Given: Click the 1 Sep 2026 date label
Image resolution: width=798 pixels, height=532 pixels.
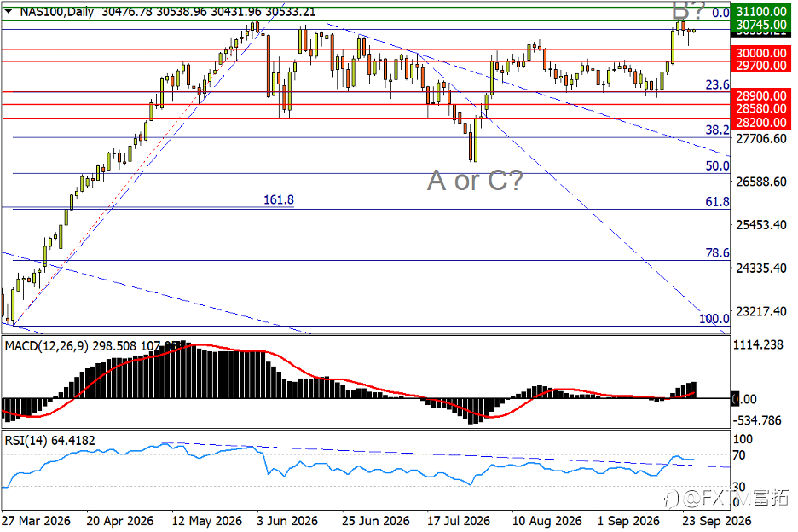Looking at the screenshot, I should coord(628,521).
